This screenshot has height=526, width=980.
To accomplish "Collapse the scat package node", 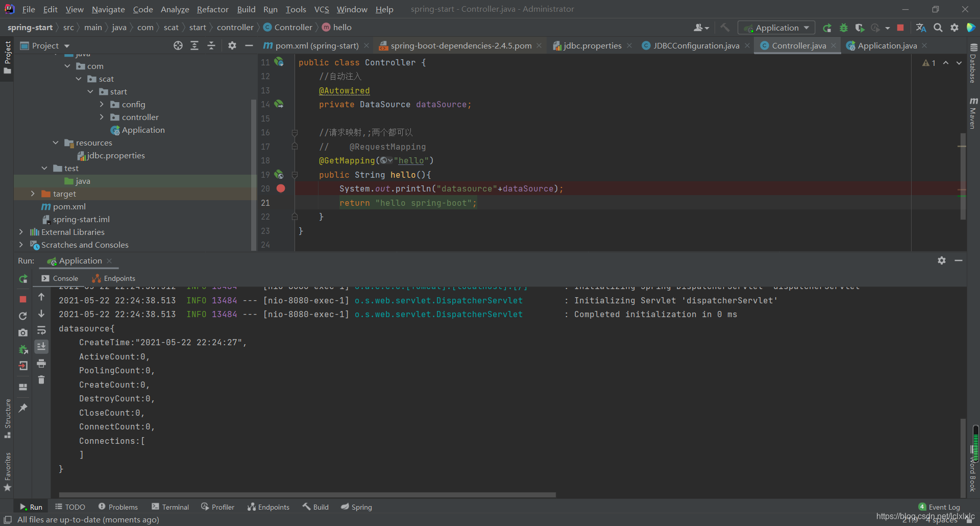I will point(79,79).
